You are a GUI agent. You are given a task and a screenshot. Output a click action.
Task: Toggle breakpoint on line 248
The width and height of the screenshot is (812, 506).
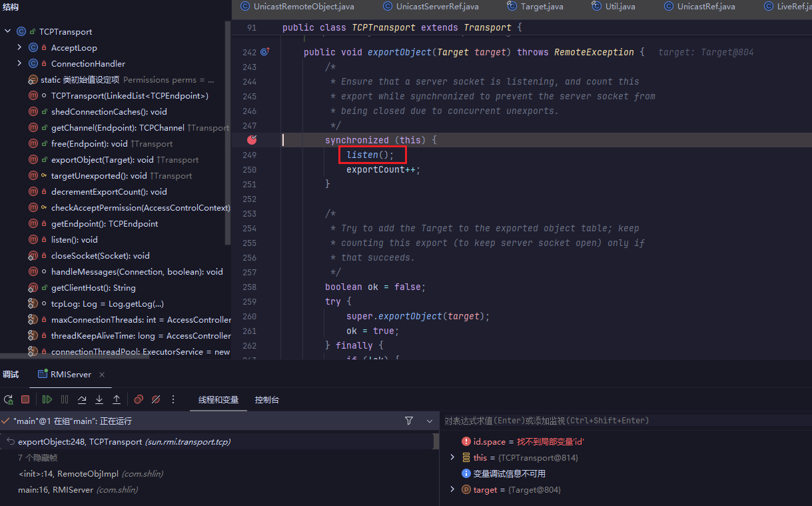point(252,140)
